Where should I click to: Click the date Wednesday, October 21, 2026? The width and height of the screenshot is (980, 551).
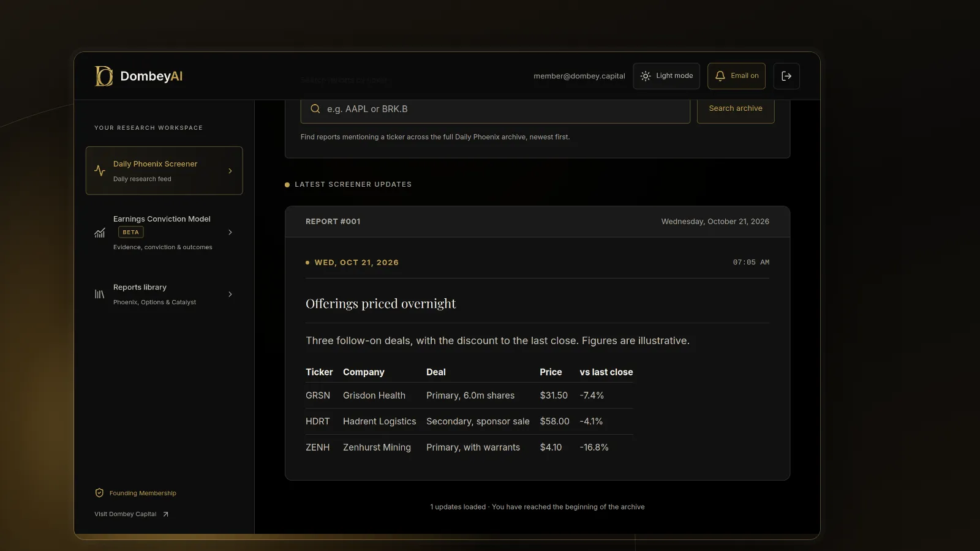click(x=715, y=222)
